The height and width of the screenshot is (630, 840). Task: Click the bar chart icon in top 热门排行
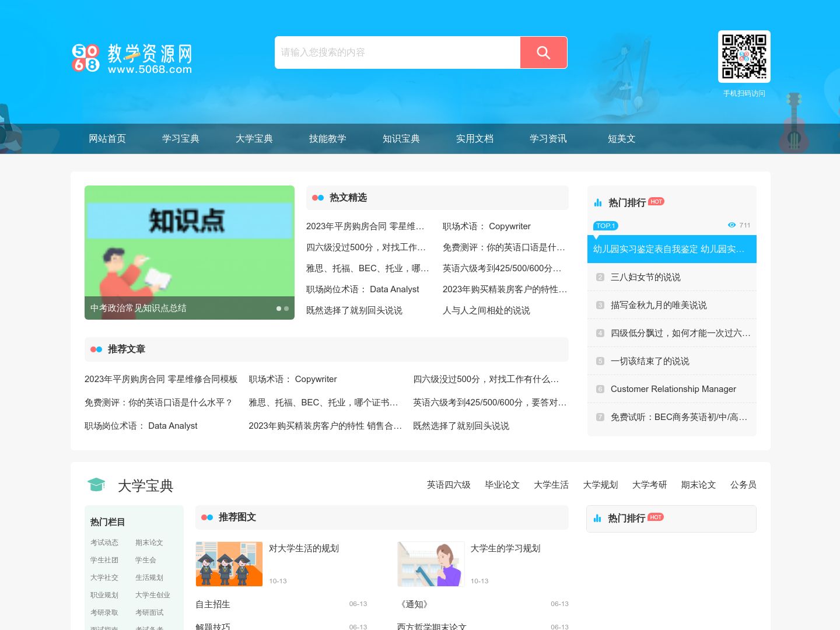[x=598, y=202]
